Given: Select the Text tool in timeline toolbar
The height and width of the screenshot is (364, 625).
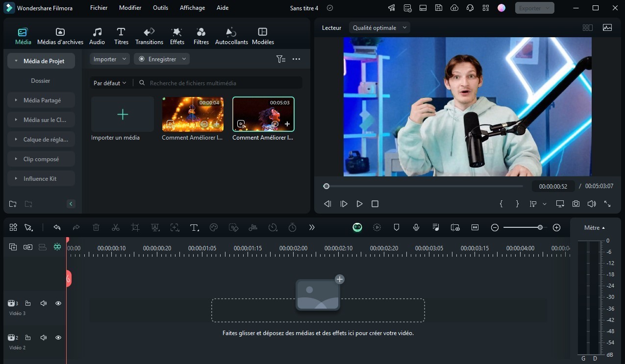Looking at the screenshot, I should (x=194, y=227).
